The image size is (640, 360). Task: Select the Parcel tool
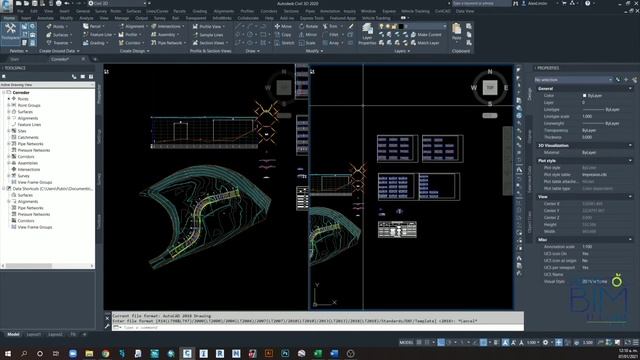tap(93, 27)
